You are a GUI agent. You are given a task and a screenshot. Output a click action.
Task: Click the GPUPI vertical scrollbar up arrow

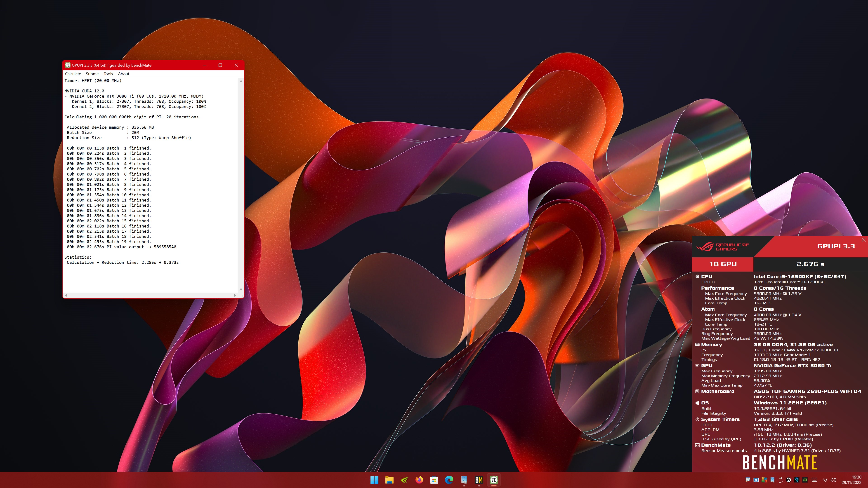pos(241,81)
